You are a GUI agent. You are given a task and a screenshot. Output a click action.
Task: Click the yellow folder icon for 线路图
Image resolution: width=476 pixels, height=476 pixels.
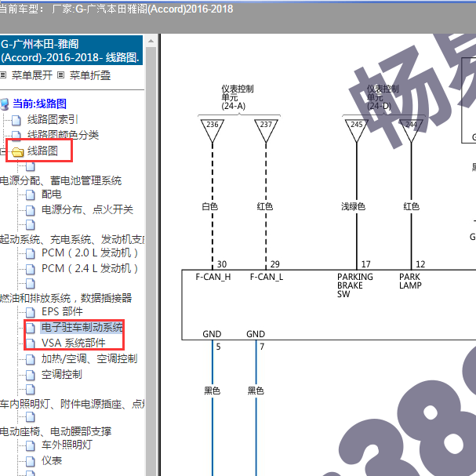17,151
